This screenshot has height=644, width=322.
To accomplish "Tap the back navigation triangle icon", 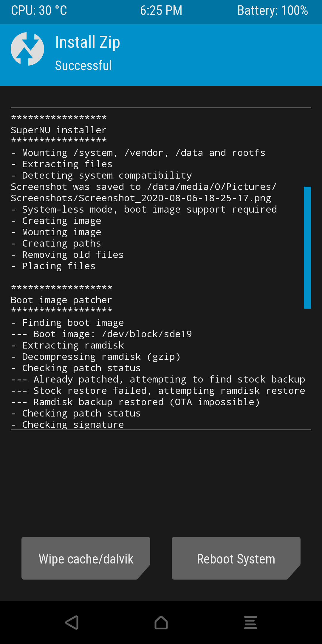I will [x=72, y=623].
